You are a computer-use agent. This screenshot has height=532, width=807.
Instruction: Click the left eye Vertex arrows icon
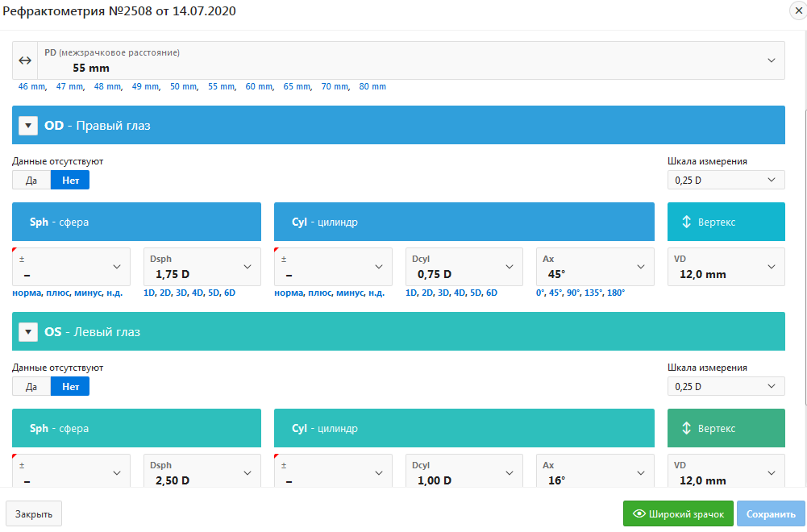(x=687, y=428)
